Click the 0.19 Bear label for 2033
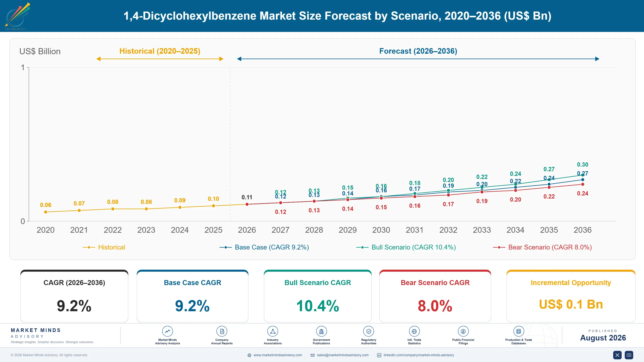Screen dimensions: 644x362 [482, 201]
